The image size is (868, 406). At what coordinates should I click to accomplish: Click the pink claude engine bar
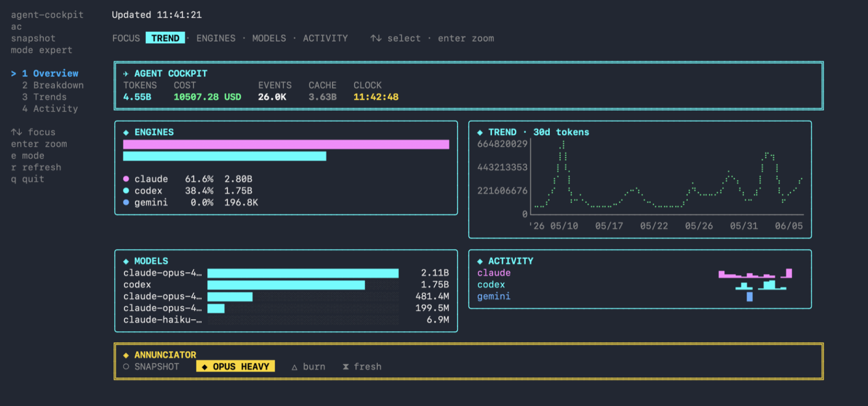click(x=286, y=144)
